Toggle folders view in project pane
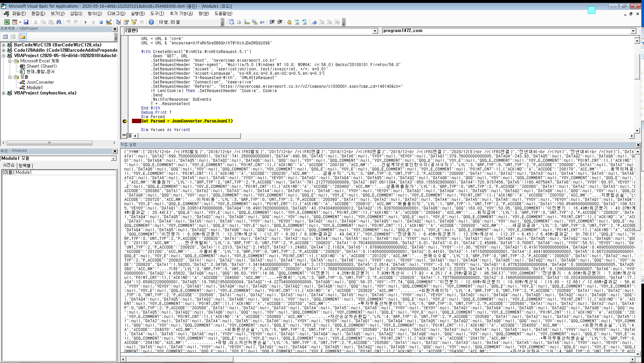Viewport: 644px width, 363px height. pyautogui.click(x=22, y=37)
